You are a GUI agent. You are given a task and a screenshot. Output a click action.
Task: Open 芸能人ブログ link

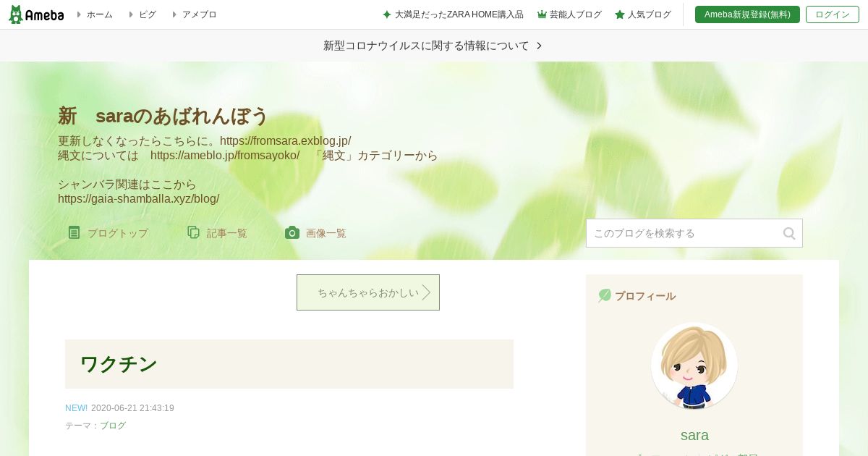pyautogui.click(x=576, y=14)
